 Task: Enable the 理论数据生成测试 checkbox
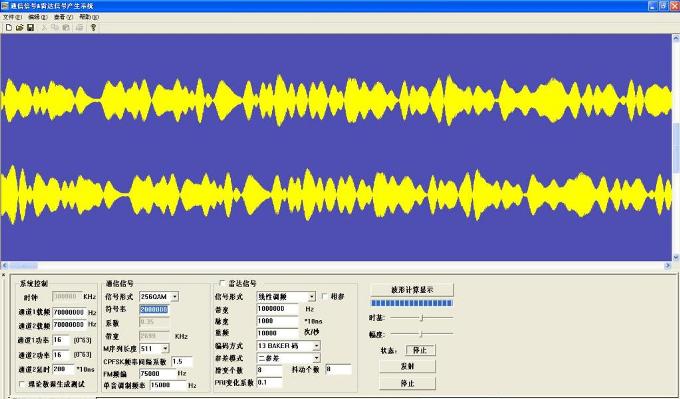[22, 384]
